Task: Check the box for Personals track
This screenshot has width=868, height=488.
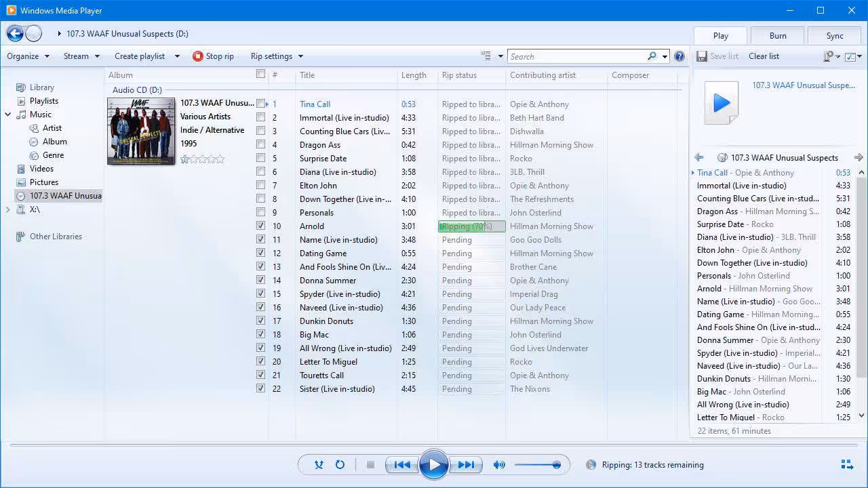Action: coord(260,212)
